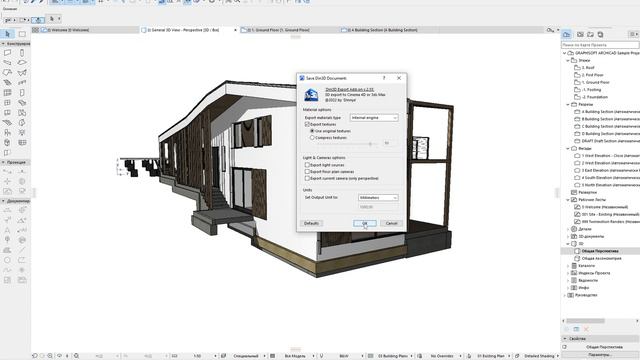Viewport: 640px width, 360px height.
Task: Expand the Каталоги folder
Action: [568, 266]
